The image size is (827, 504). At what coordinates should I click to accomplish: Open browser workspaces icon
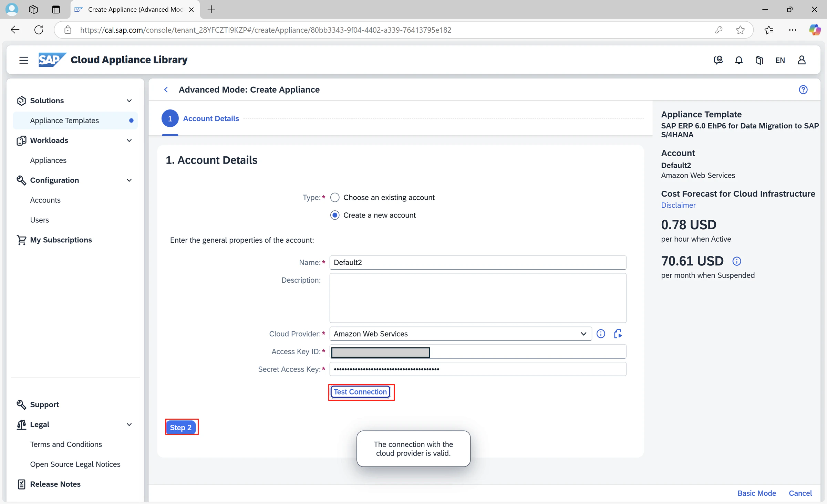(x=33, y=9)
